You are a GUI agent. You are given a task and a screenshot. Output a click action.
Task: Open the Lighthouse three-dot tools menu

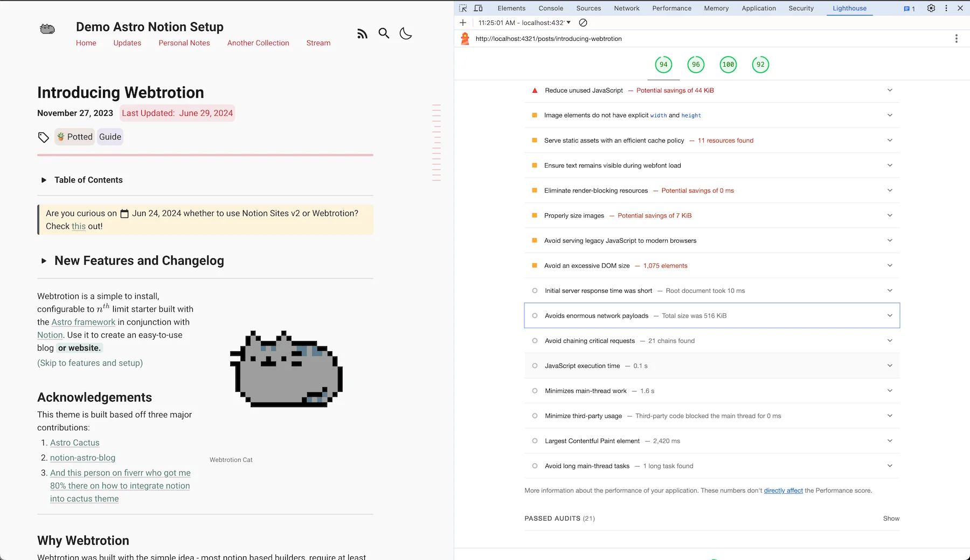pyautogui.click(x=956, y=39)
